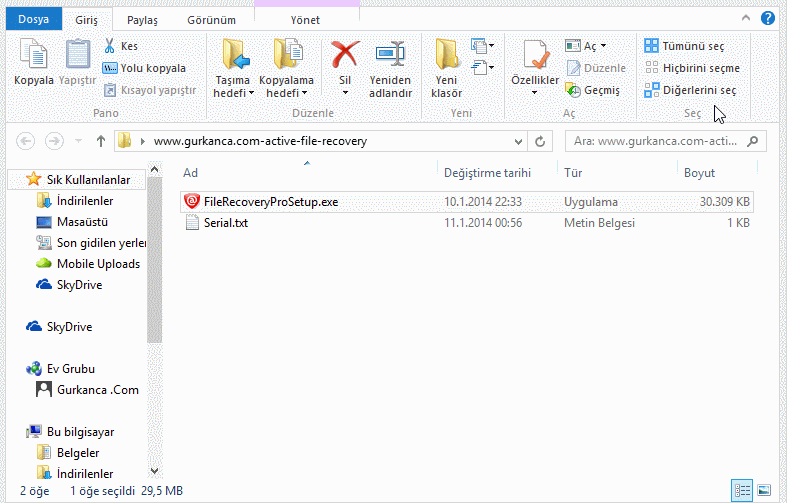Open Ev Grubu in navigation pane
Viewport: 787px width, 503px height.
tap(61, 369)
